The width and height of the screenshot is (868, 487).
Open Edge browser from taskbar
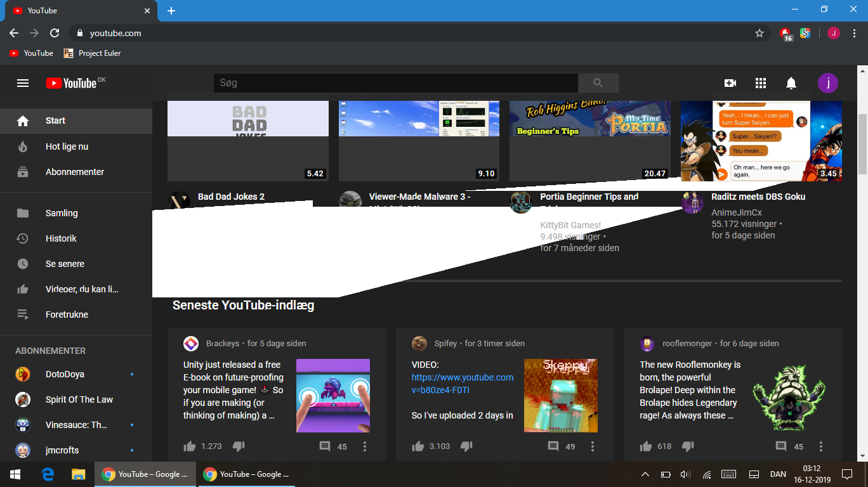point(48,474)
